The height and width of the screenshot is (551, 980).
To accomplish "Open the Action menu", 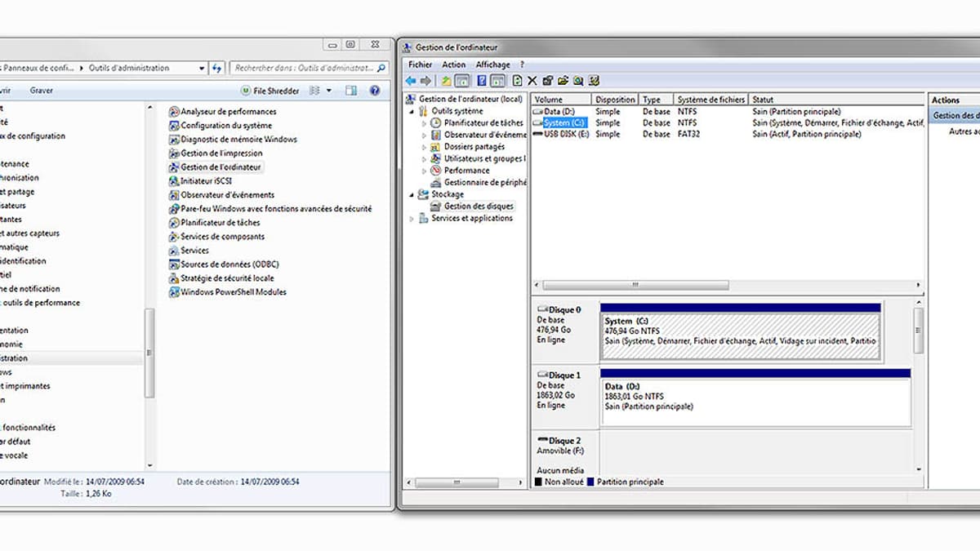I will point(454,64).
